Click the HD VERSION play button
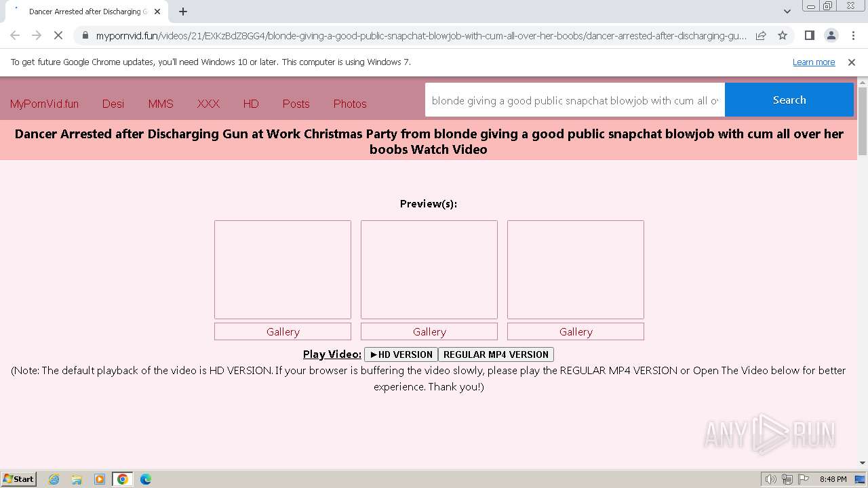Image resolution: width=868 pixels, height=488 pixels. [401, 354]
